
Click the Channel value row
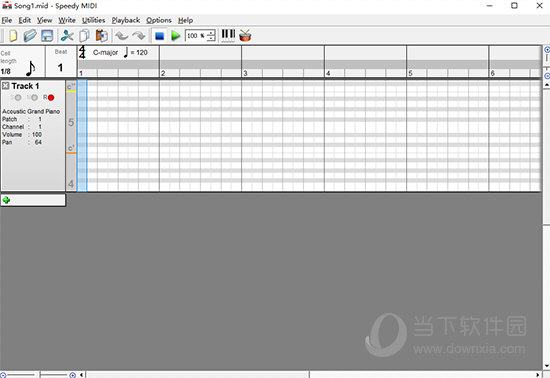click(x=22, y=127)
